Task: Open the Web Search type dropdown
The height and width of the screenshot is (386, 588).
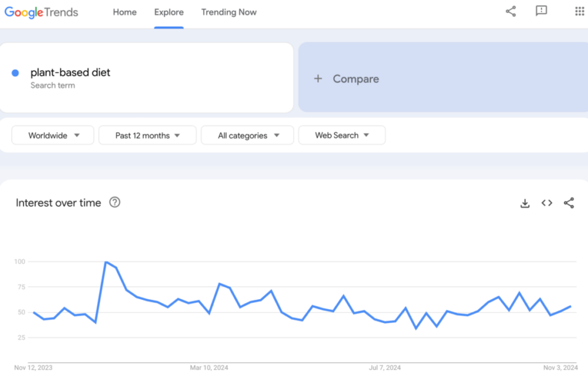Action: coord(342,135)
